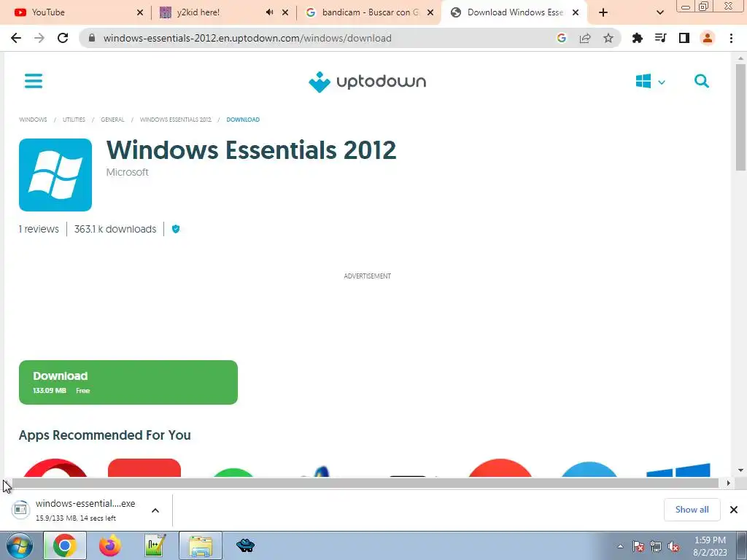Image resolution: width=747 pixels, height=560 pixels.
Task: Click the muted volume tray icon
Action: pos(673,546)
